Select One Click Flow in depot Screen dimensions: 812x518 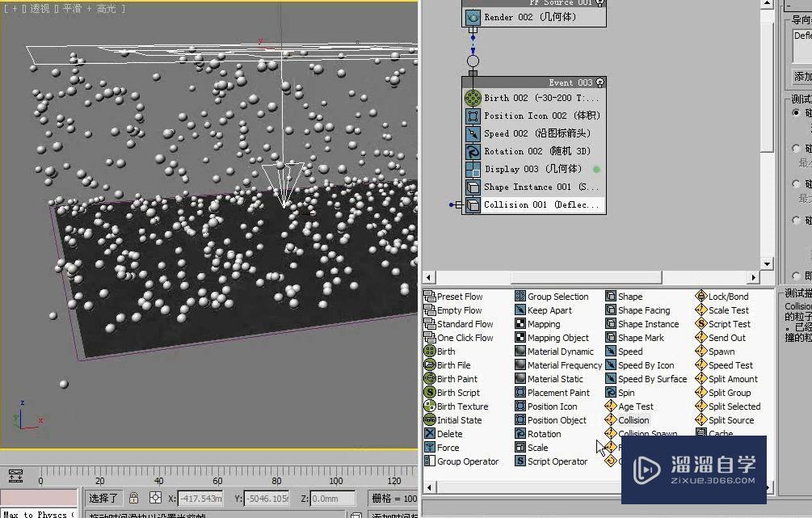(x=458, y=338)
